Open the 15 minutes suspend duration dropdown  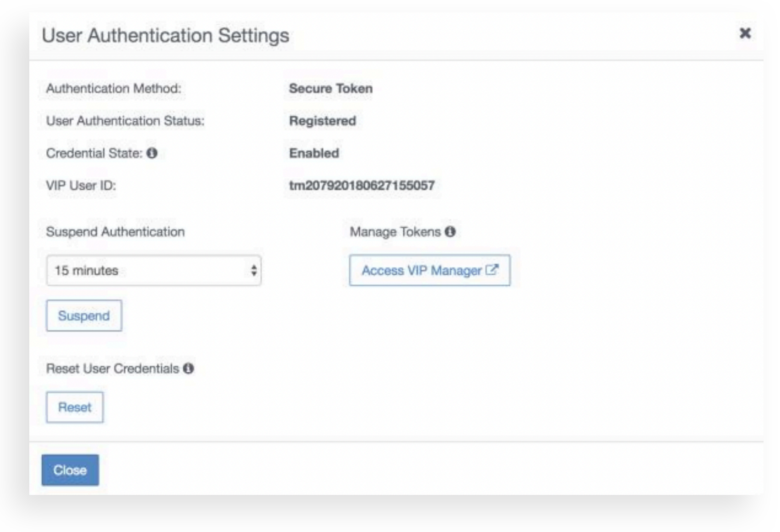153,271
